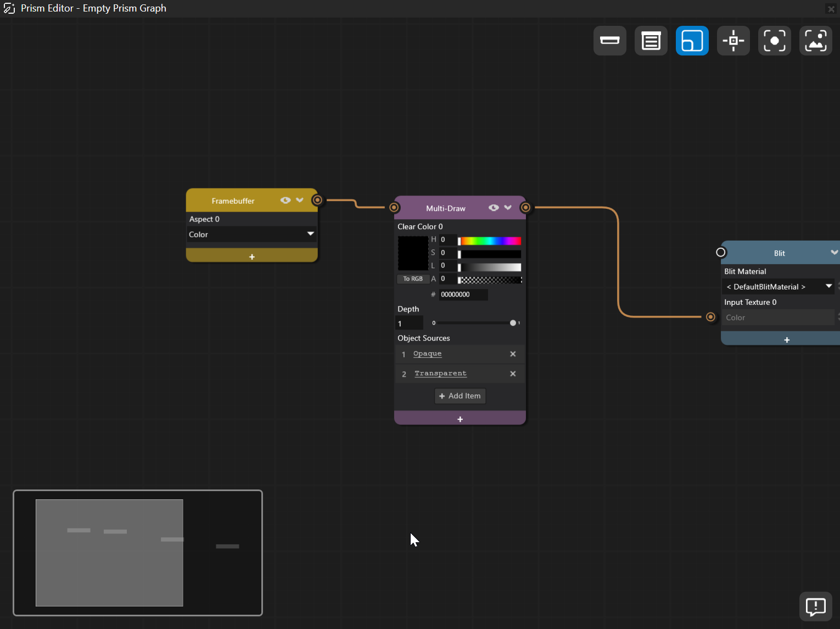The height and width of the screenshot is (629, 840).
Task: Click the hex color code field
Action: coord(463,294)
